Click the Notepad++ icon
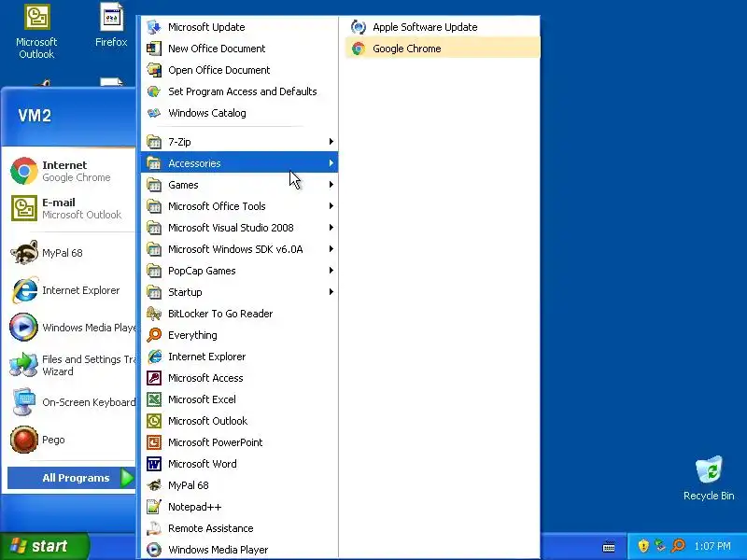The height and width of the screenshot is (560, 747). [x=154, y=507]
